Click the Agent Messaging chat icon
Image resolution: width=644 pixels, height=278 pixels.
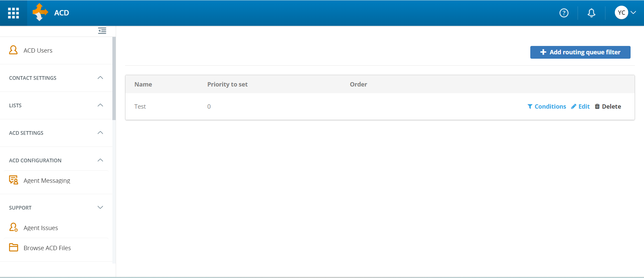click(13, 180)
